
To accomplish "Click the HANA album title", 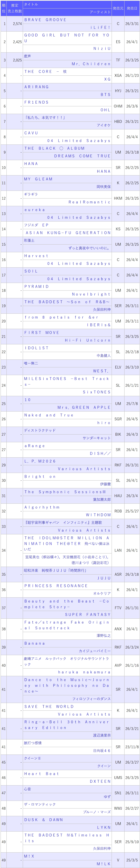I will coord(31,164).
